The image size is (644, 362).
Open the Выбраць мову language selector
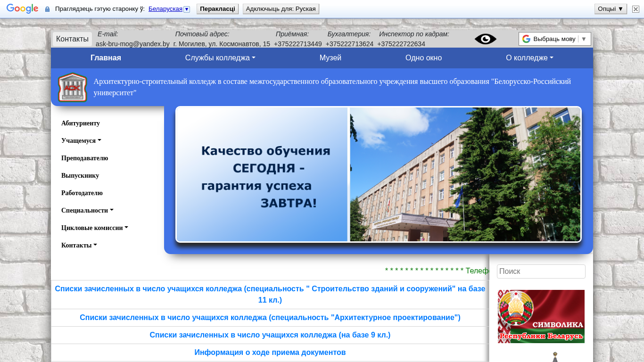[x=555, y=39]
